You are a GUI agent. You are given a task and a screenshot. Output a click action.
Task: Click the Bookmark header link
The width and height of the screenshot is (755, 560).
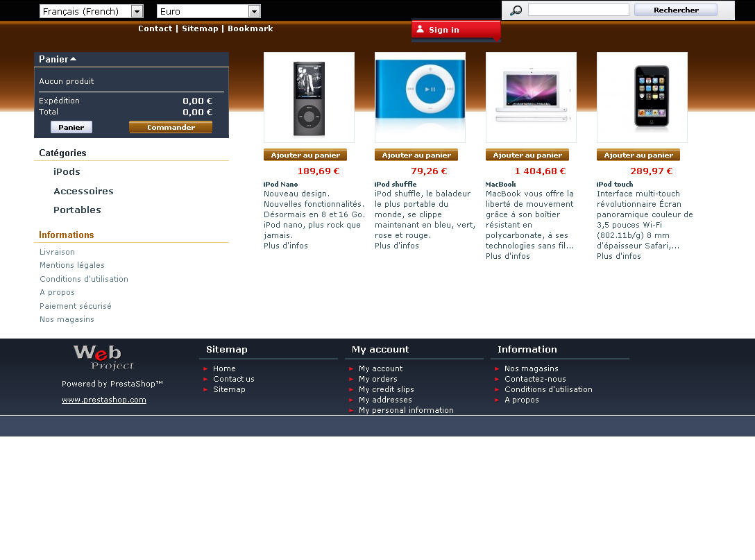(251, 28)
